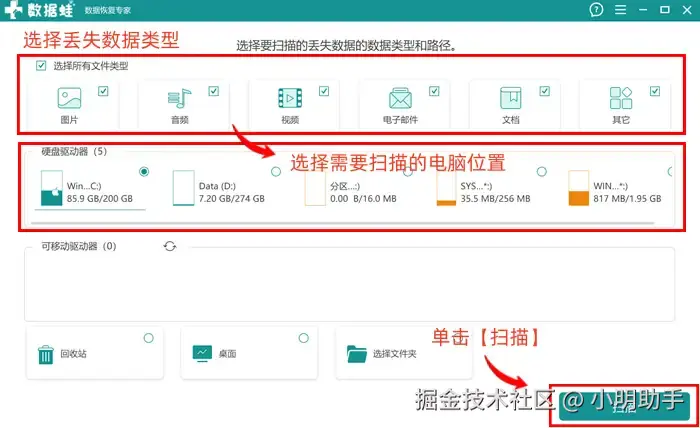
Task: Uncheck the 电子邮件 checkbox
Action: tap(434, 91)
